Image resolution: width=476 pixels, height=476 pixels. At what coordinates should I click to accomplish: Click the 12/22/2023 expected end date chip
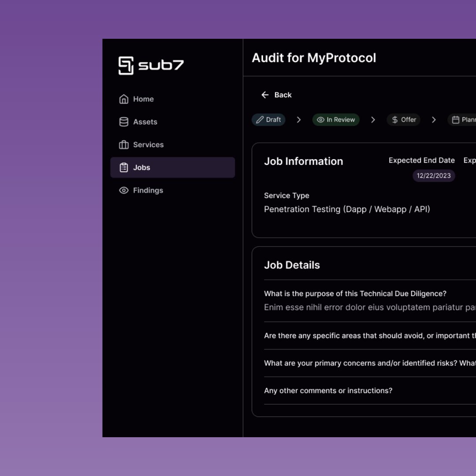433,175
